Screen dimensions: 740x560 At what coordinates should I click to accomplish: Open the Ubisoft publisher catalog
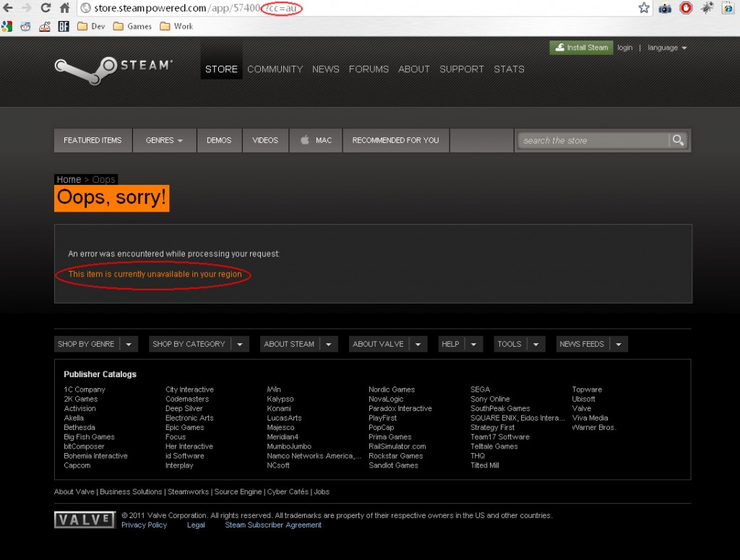click(x=583, y=399)
